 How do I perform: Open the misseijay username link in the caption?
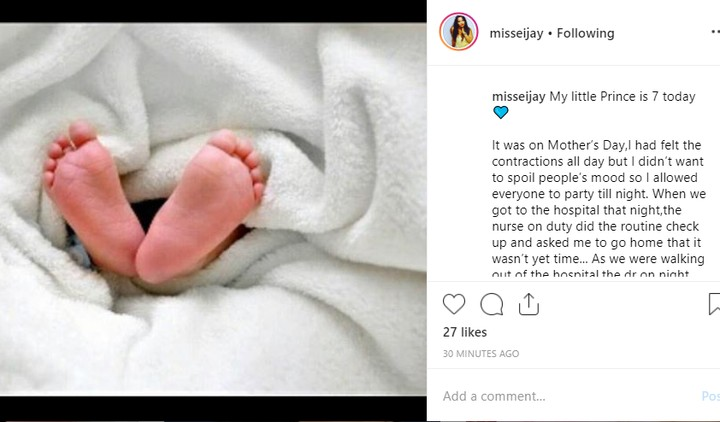pos(518,96)
